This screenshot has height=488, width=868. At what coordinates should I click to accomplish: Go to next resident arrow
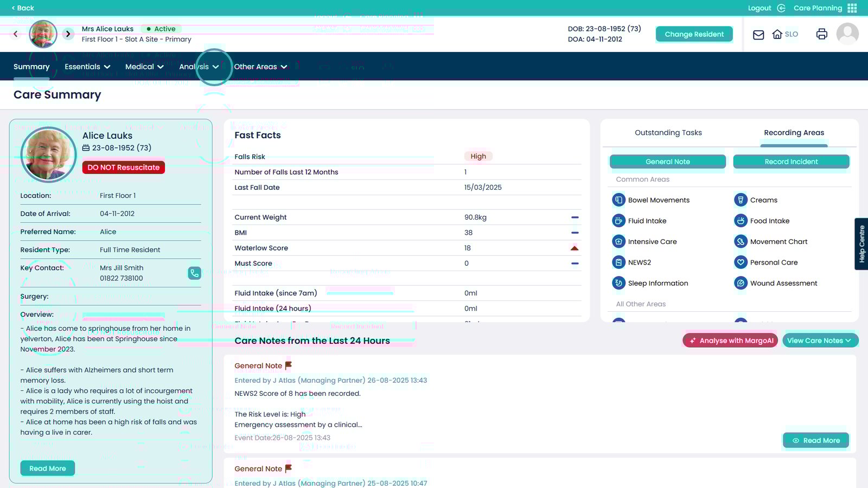68,34
